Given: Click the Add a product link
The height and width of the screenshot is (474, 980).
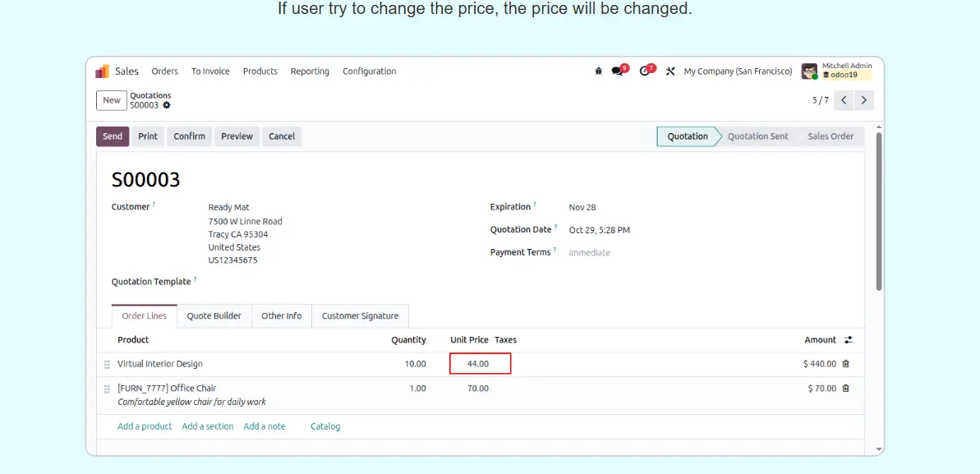Looking at the screenshot, I should [145, 426].
